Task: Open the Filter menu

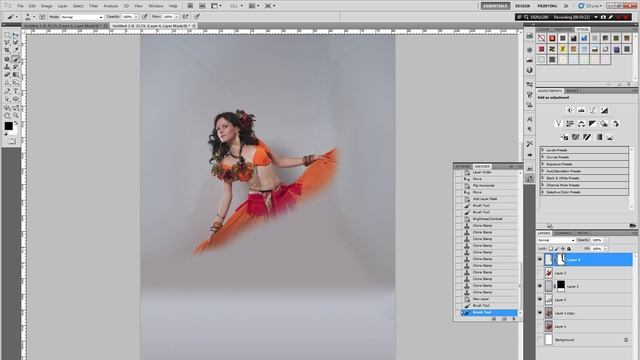Action: [x=93, y=6]
